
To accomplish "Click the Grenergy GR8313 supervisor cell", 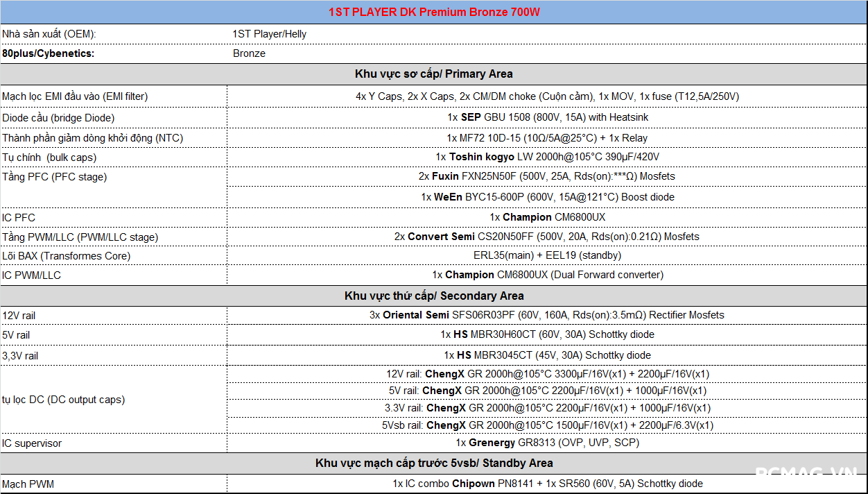I will (x=547, y=443).
